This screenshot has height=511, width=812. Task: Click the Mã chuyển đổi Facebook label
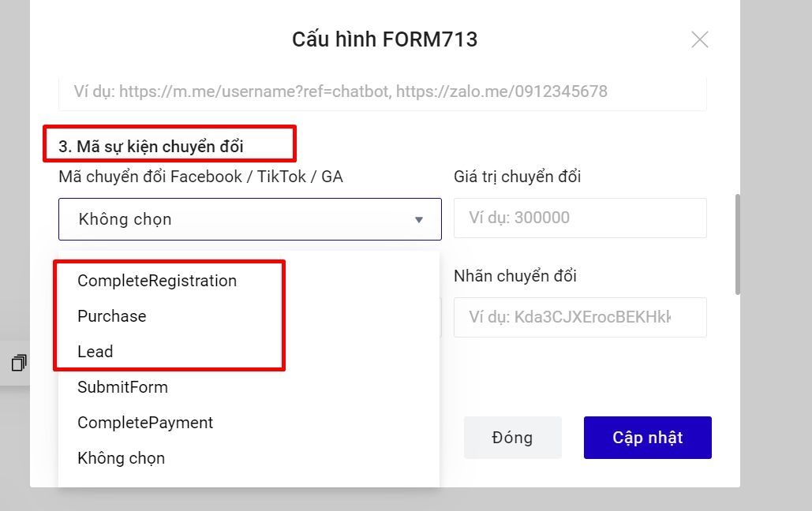(x=200, y=177)
